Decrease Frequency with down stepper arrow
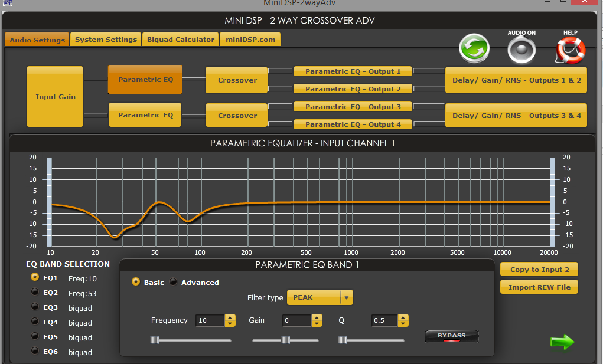The width and height of the screenshot is (603, 364). pos(230,324)
